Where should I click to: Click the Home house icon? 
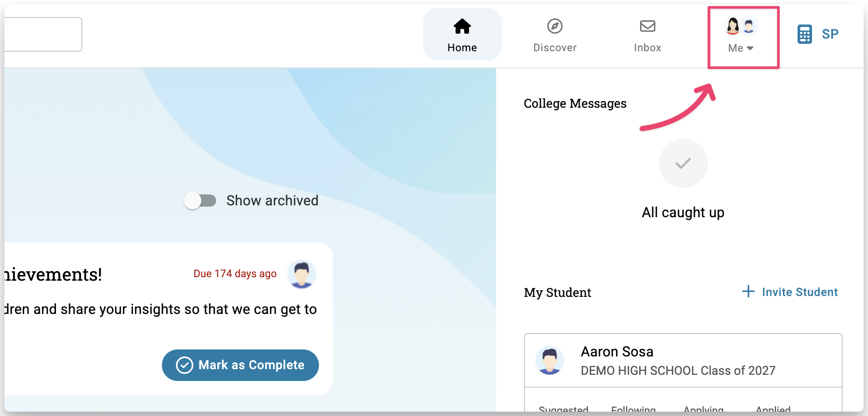tap(462, 27)
